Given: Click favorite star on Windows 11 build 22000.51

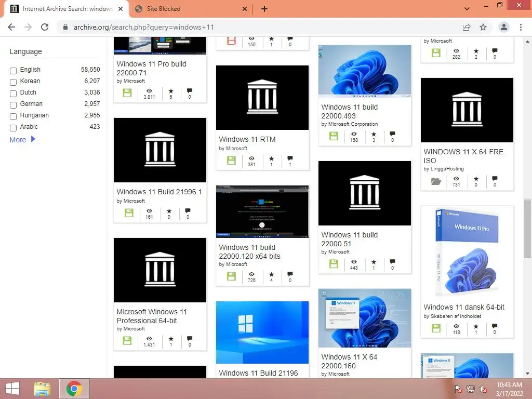Looking at the screenshot, I should click(374, 262).
